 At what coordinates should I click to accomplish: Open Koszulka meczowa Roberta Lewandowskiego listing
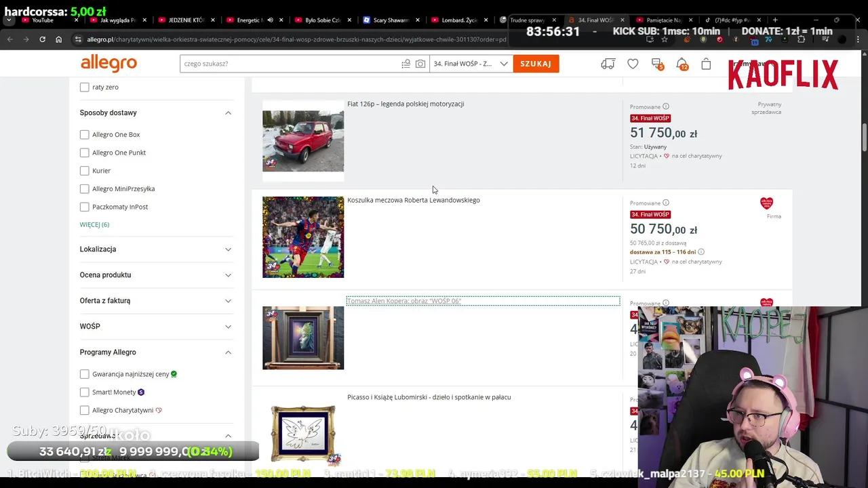click(414, 200)
